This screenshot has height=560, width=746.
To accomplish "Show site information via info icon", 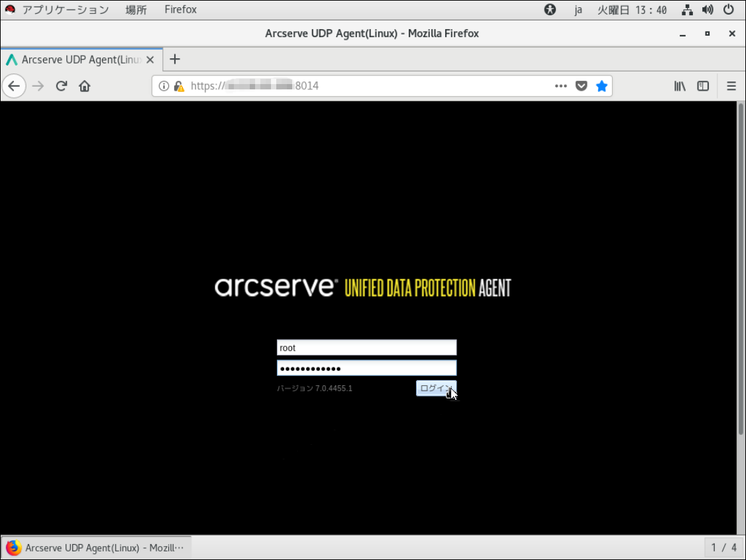I will pyautogui.click(x=164, y=86).
